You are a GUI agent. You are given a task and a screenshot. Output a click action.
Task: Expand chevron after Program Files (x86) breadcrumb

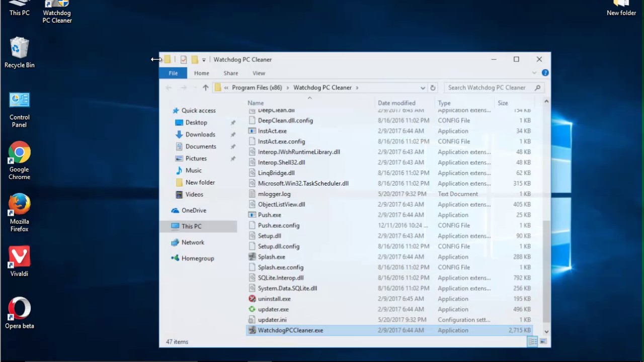click(288, 87)
